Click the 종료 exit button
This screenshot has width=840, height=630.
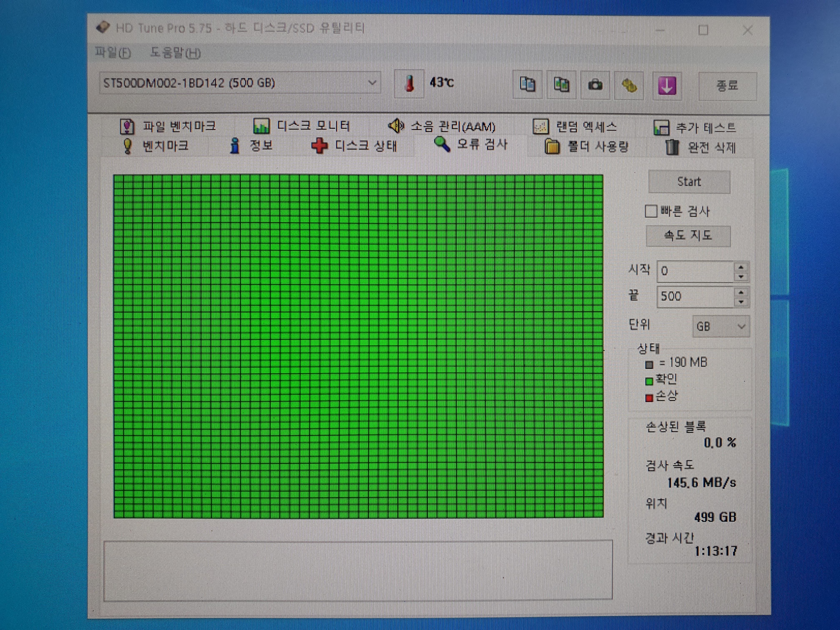click(727, 86)
